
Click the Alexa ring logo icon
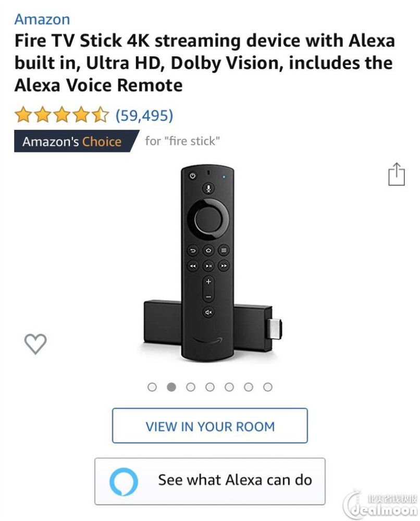point(123,481)
